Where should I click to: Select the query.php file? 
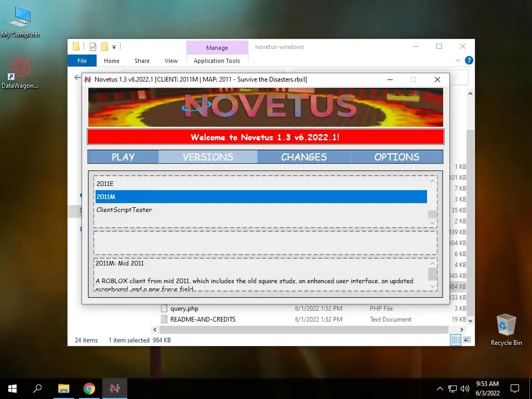click(184, 309)
